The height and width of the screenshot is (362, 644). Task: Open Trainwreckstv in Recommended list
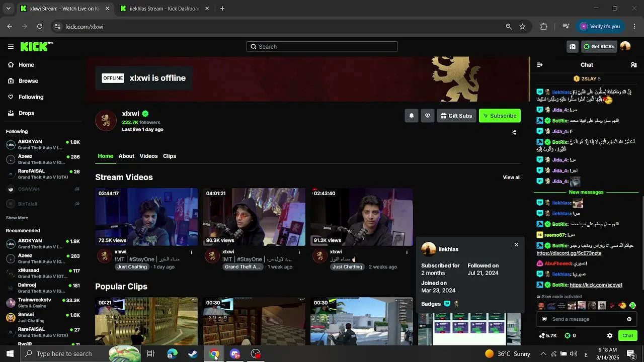43,303
